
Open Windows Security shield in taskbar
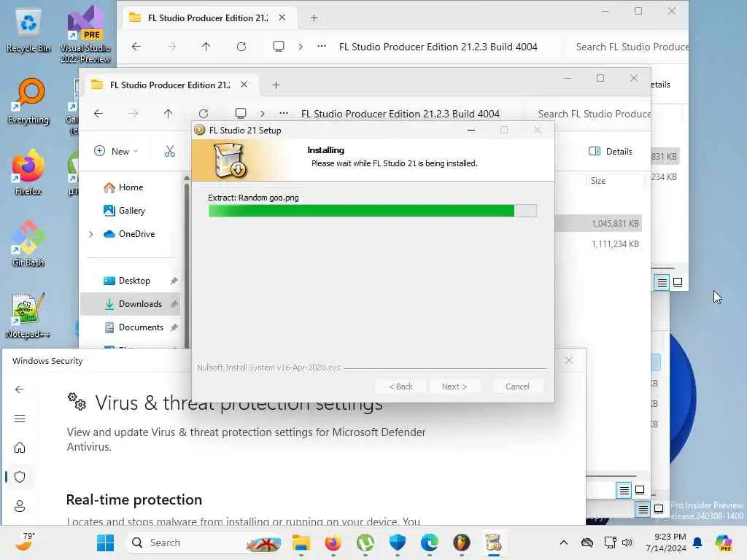click(398, 542)
